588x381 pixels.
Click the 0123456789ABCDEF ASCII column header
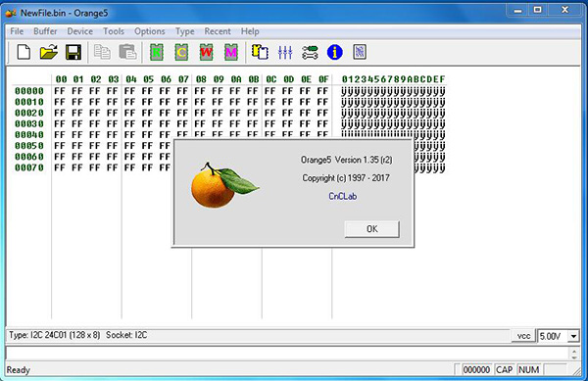tap(393, 79)
